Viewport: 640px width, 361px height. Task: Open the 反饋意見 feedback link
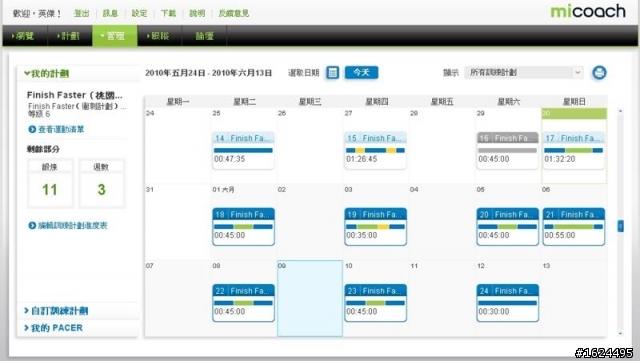(x=233, y=13)
